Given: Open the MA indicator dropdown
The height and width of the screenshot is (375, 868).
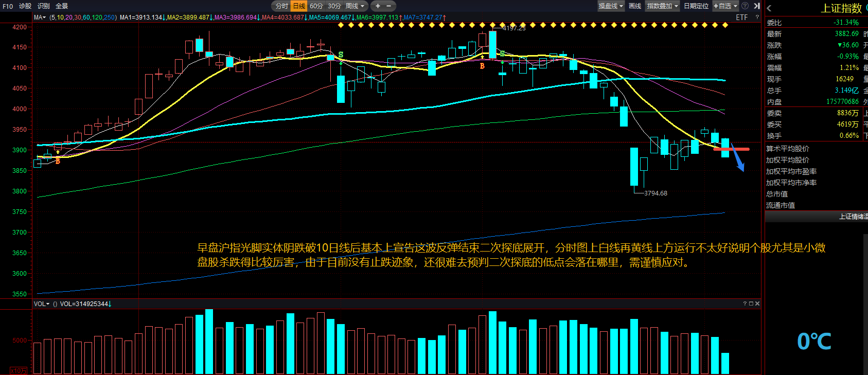Looking at the screenshot, I should click(40, 17).
